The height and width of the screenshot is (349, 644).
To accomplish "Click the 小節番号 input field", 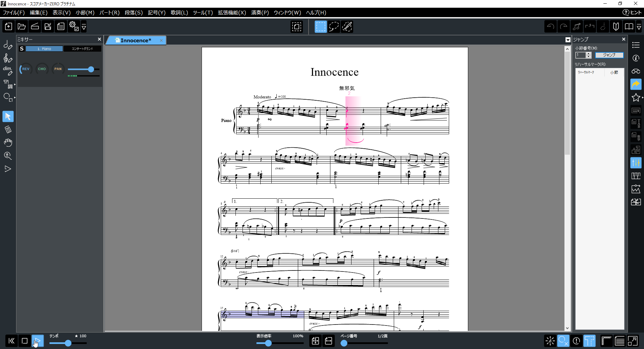I will (x=581, y=55).
